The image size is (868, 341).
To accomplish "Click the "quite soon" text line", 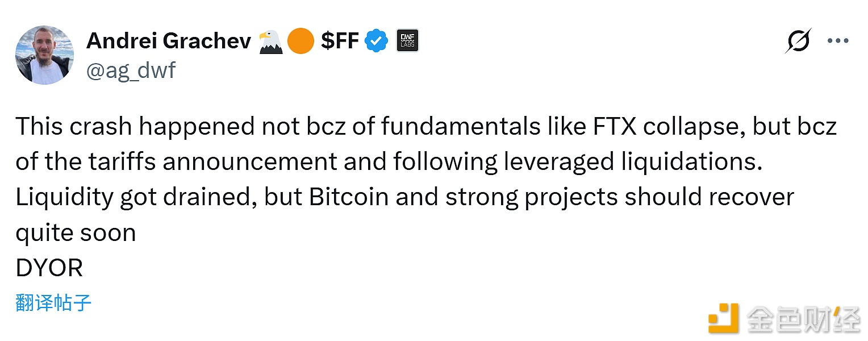I will (76, 232).
